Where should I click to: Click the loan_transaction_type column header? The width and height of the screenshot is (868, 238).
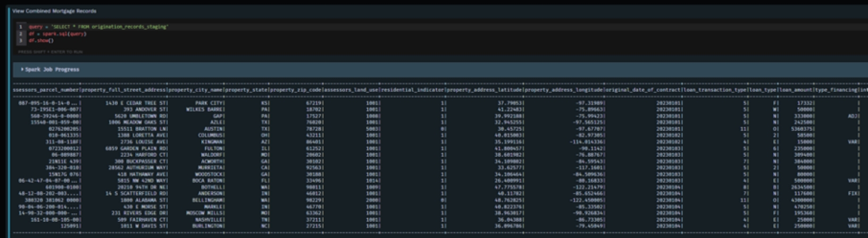tap(715, 90)
